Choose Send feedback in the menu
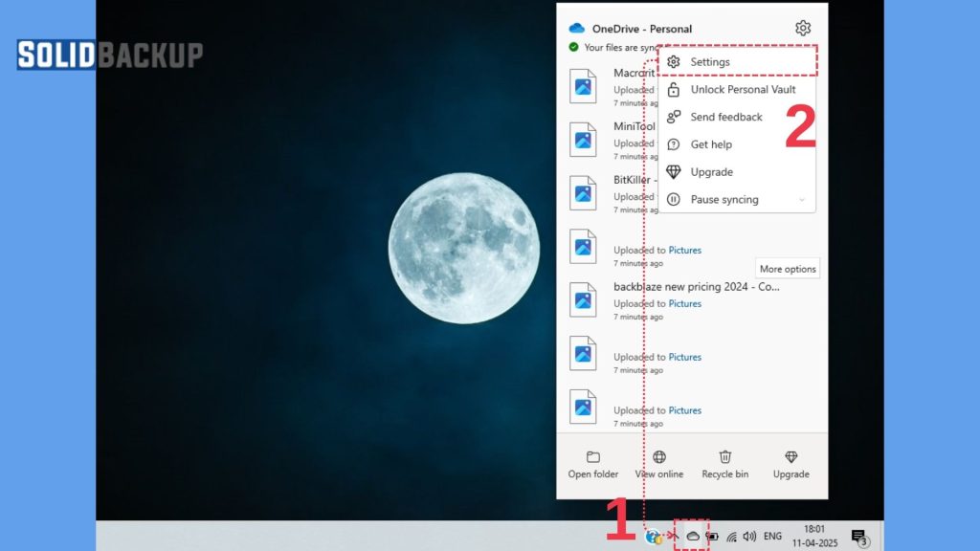 (x=737, y=117)
